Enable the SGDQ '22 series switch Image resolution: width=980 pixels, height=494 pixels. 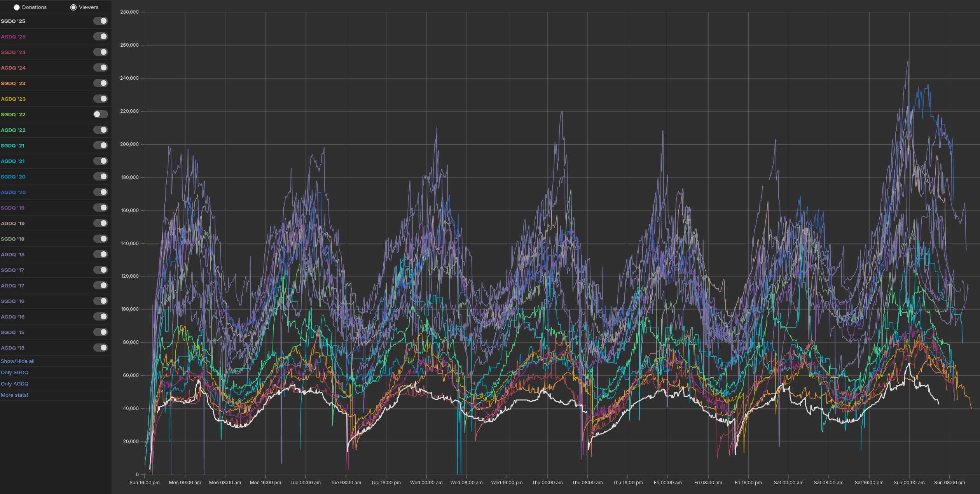click(101, 114)
